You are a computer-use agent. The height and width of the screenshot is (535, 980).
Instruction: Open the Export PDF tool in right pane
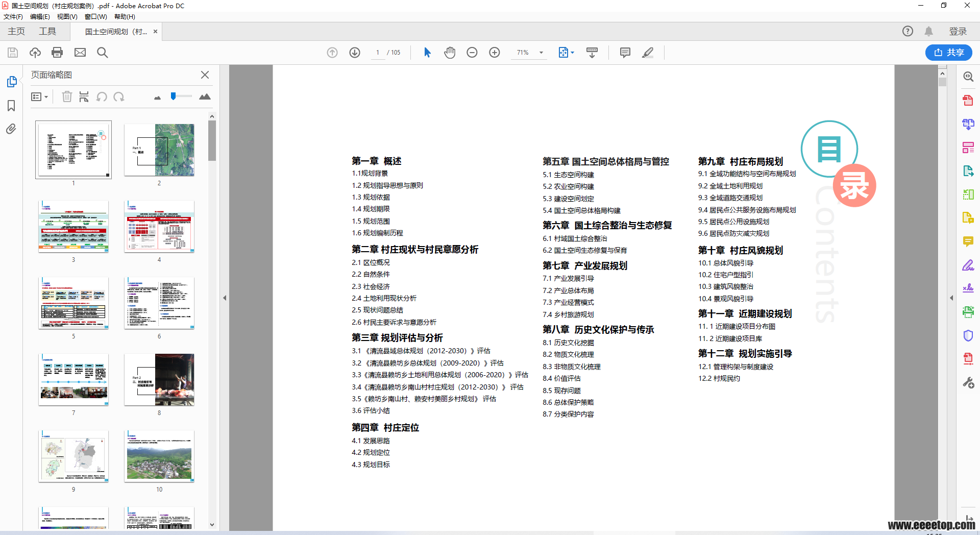tap(968, 171)
